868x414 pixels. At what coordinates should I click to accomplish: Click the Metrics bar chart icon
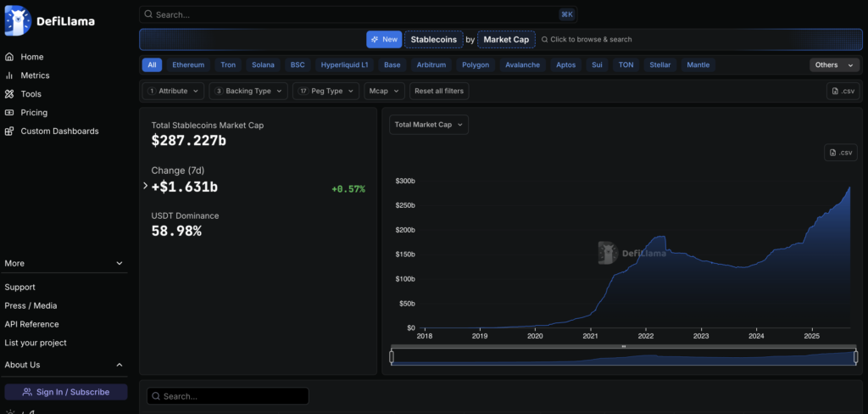pyautogui.click(x=8, y=76)
